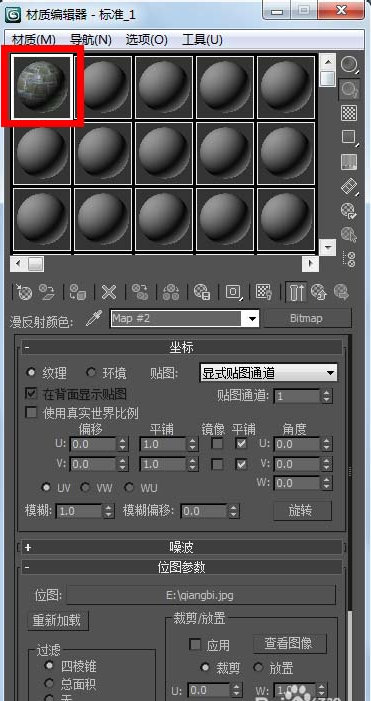Click the 查看图像 button
The image size is (371, 701).
[x=290, y=644]
